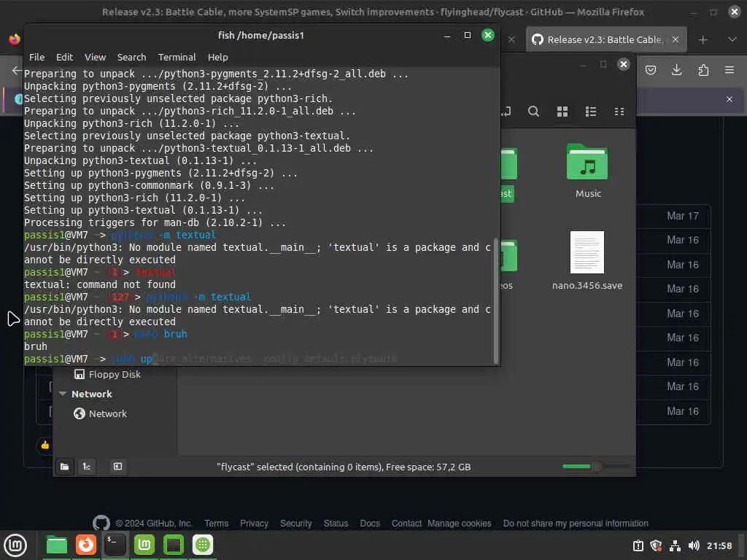The image size is (747, 560).
Task: Open the Edit menu in terminal
Action: (x=64, y=57)
